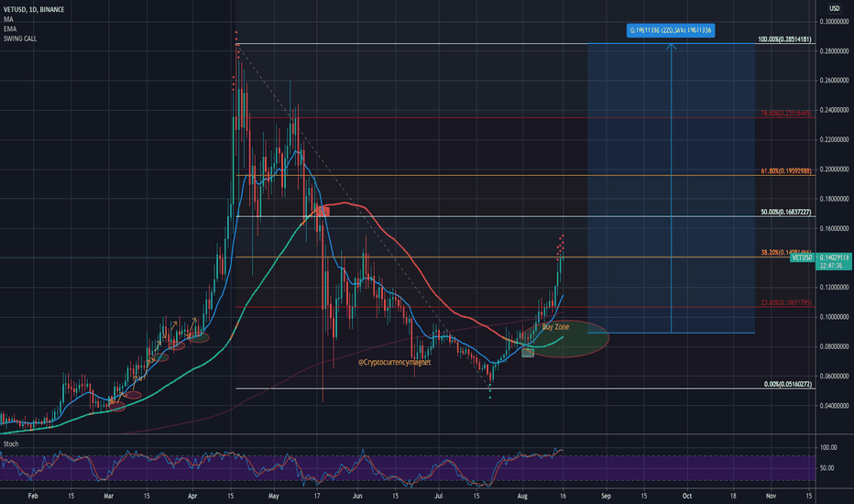Click the 0.08000000 price axis label
The width and height of the screenshot is (854, 504).
click(x=834, y=346)
